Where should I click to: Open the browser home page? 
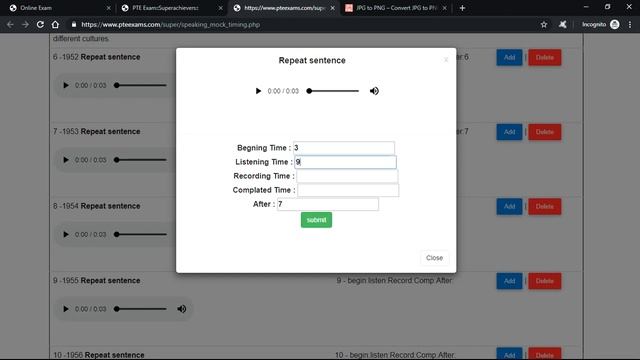(55, 24)
